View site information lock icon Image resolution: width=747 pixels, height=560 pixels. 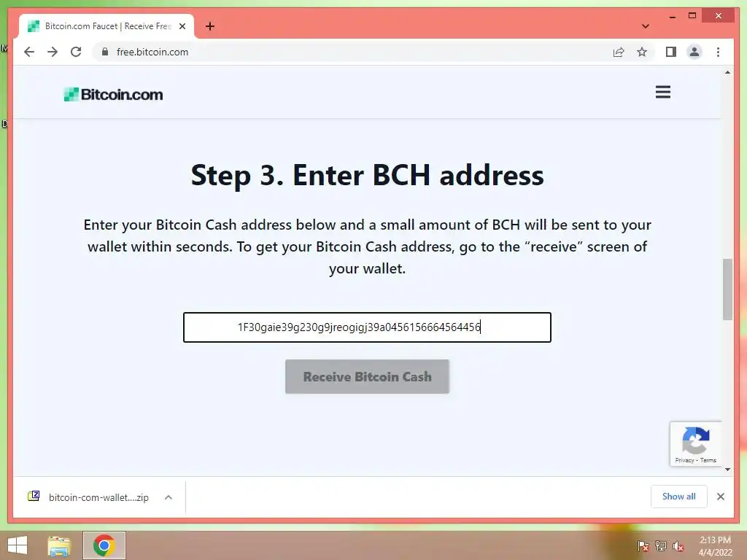pyautogui.click(x=105, y=52)
